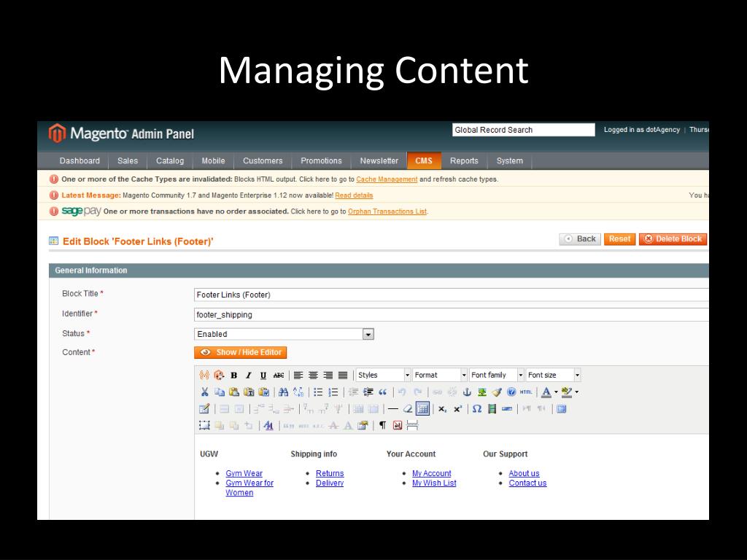747x560 pixels.
Task: Click the Delete Block button
Action: point(673,239)
